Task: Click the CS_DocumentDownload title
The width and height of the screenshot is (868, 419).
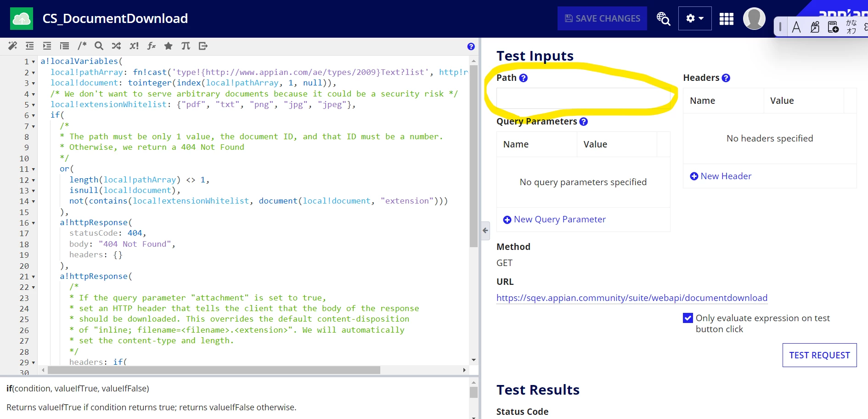Action: point(115,18)
